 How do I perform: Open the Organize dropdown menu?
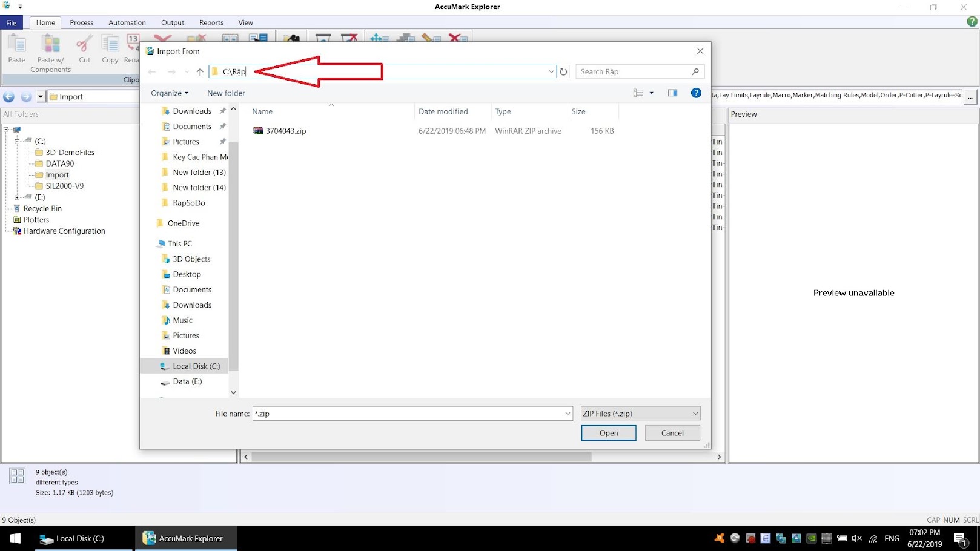[x=170, y=93]
